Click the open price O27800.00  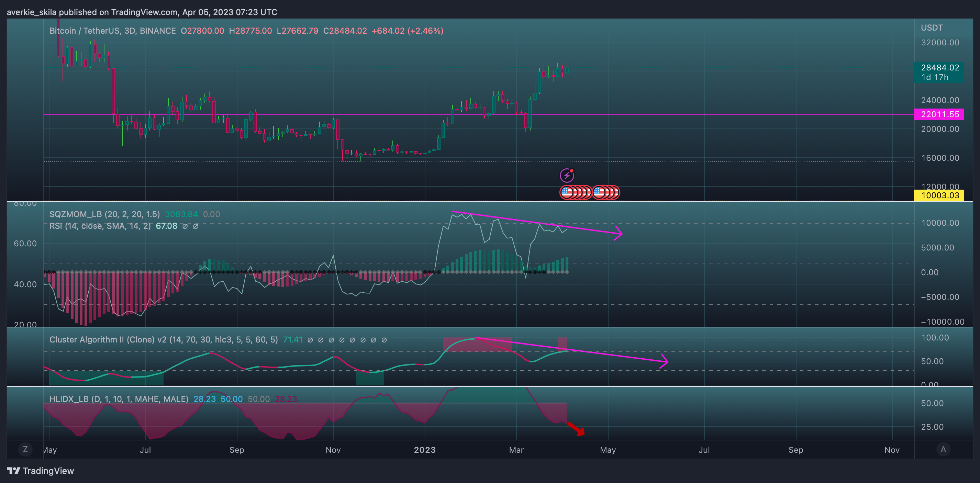pos(202,31)
